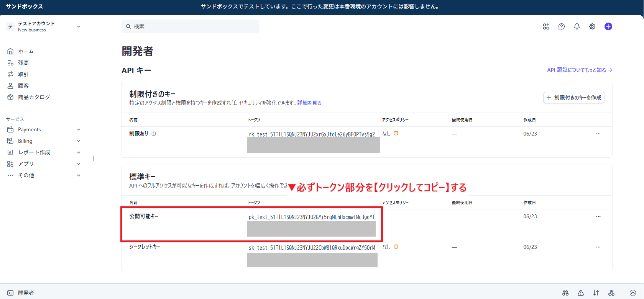The width and height of the screenshot is (644, 299).
Task: Click the blue plus create button
Action: click(x=608, y=26)
